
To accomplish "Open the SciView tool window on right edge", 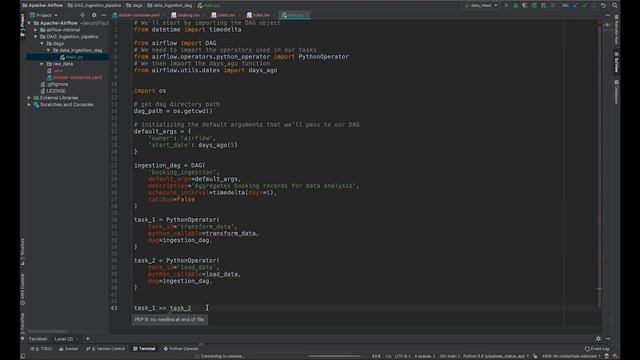I will pyautogui.click(x=616, y=62).
